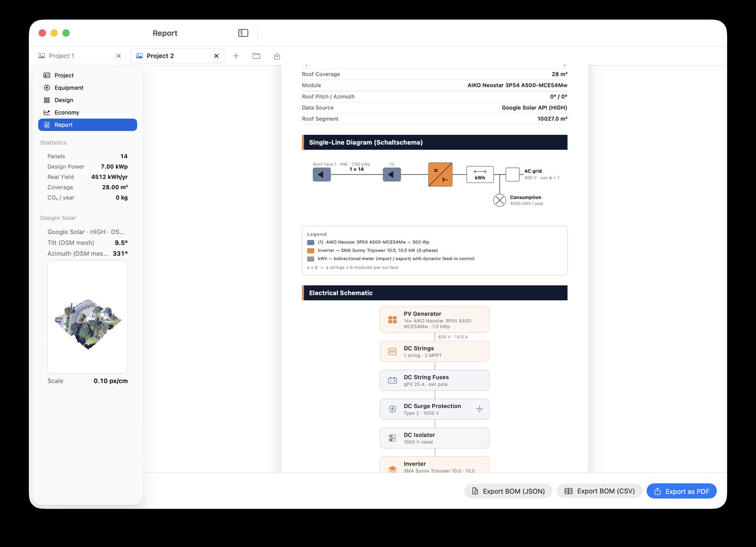Click the orange inverter symbol in diagram

click(440, 174)
